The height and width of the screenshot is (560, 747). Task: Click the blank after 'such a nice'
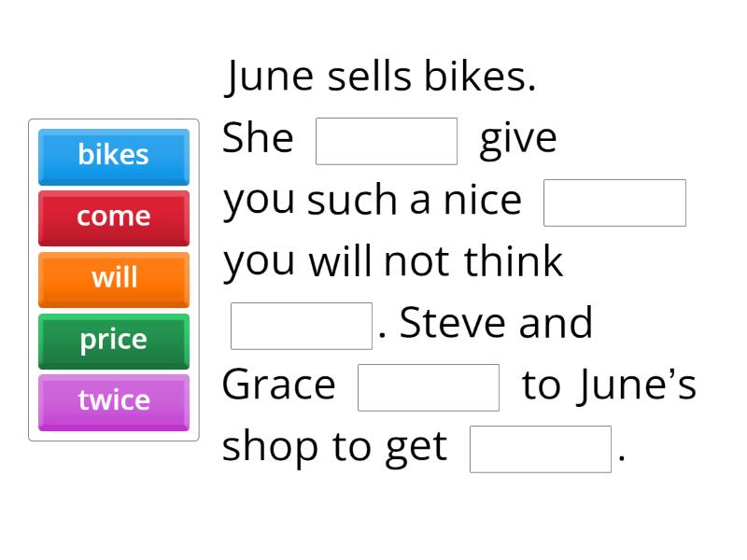[x=613, y=202]
